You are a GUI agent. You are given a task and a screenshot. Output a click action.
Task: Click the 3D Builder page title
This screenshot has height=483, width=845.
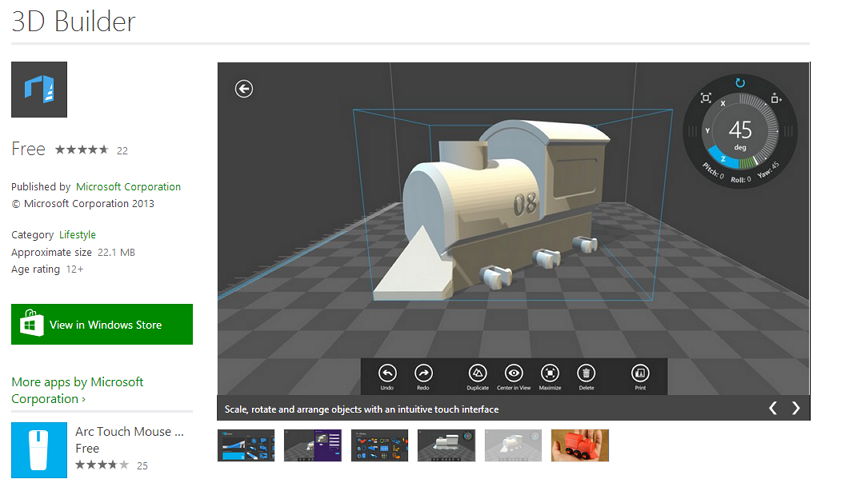(74, 22)
